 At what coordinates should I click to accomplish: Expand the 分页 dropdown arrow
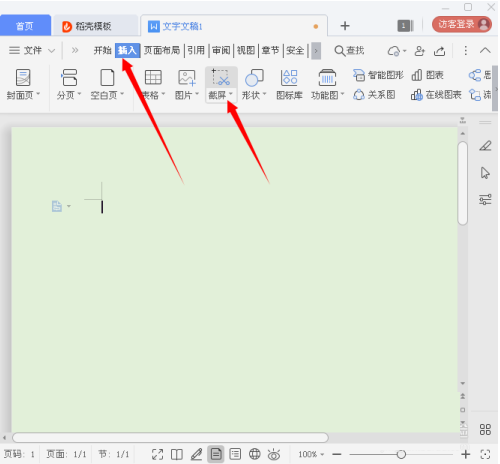click(79, 94)
